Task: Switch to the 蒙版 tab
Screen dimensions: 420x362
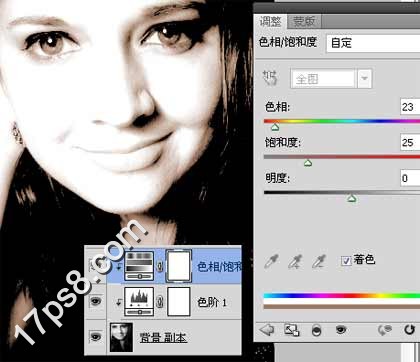Action: point(304,21)
